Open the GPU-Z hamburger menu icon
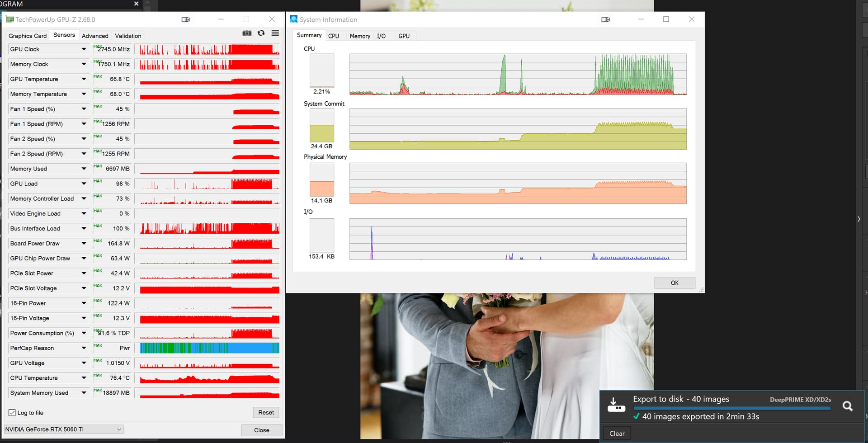This screenshot has width=868, height=443. pos(275,33)
